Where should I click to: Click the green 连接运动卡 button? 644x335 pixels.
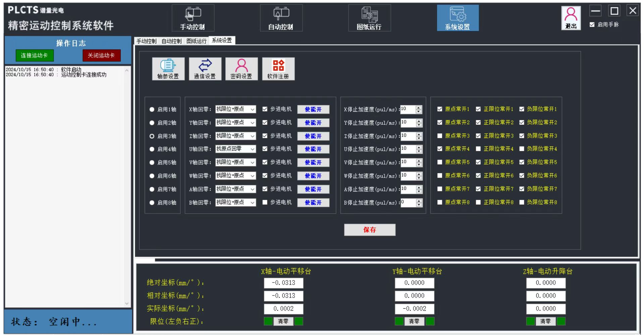coord(34,55)
